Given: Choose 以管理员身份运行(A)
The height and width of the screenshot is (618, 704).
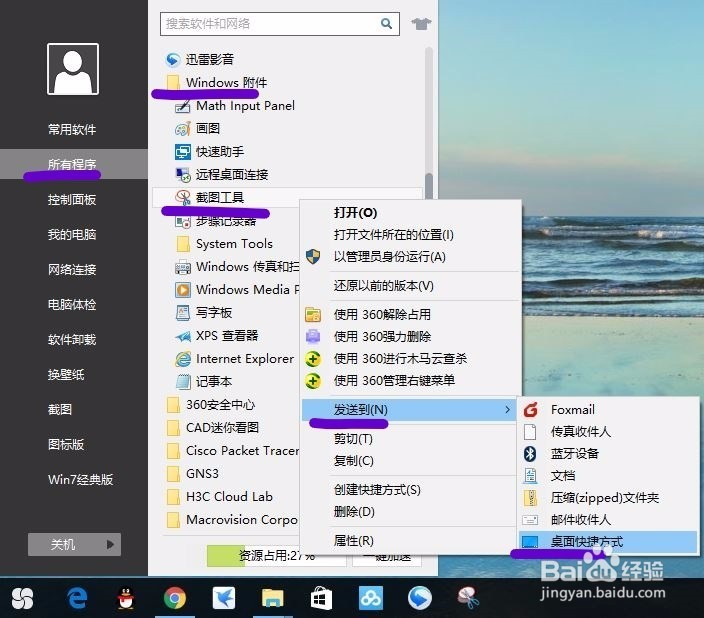Looking at the screenshot, I should 389,256.
